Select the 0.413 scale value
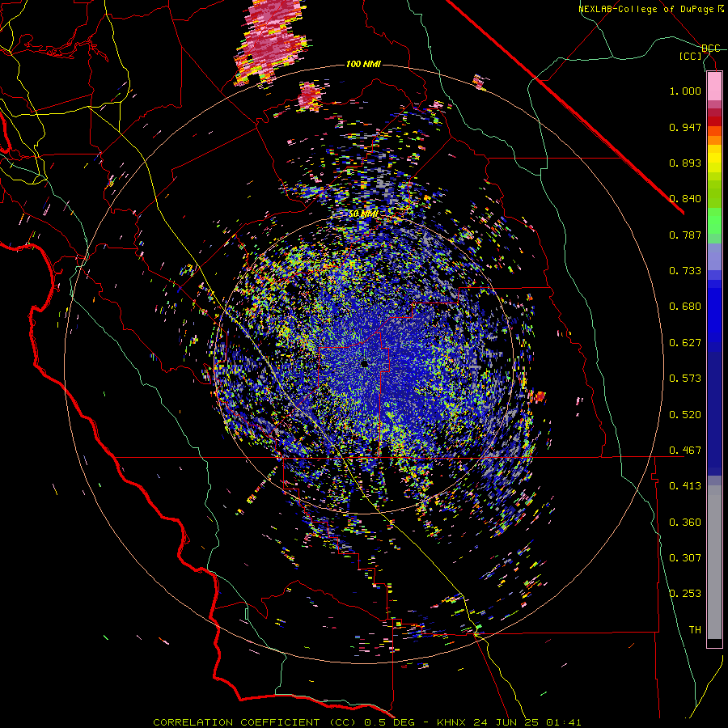The image size is (728, 728). (685, 486)
